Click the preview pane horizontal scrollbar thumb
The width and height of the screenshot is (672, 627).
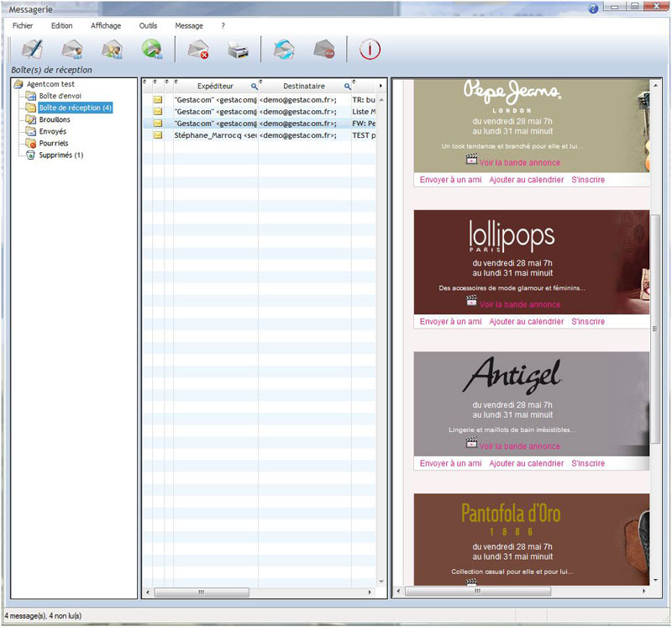pos(478,591)
